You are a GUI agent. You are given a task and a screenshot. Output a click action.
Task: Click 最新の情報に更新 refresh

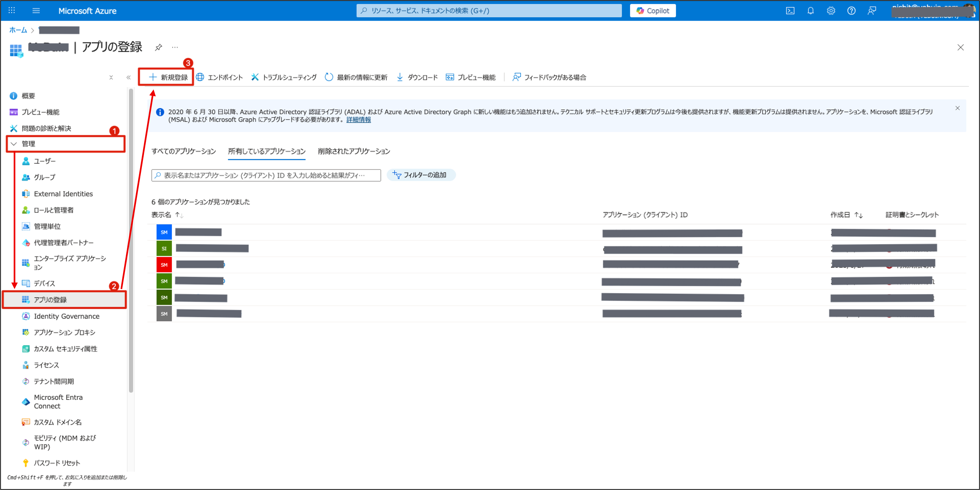pyautogui.click(x=356, y=77)
